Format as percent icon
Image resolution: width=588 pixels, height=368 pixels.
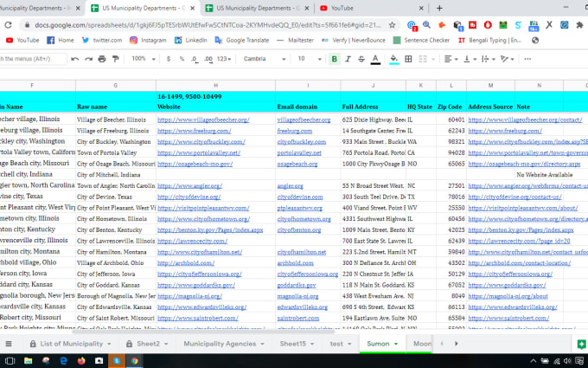pos(182,59)
